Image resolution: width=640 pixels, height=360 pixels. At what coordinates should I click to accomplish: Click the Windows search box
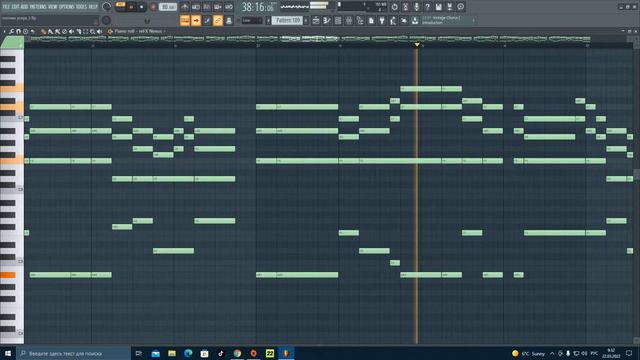pos(73,353)
